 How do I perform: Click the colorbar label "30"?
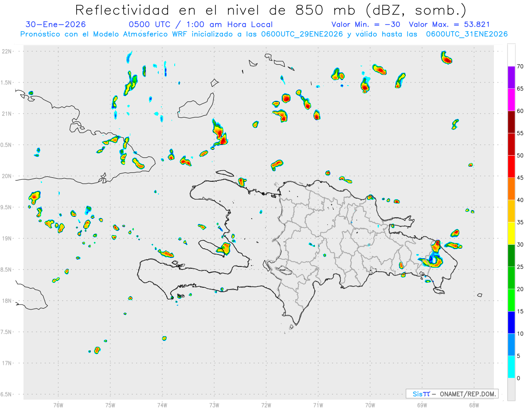click(520, 245)
